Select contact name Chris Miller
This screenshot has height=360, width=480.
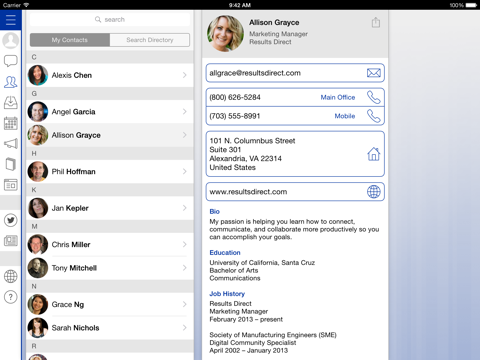coord(71,244)
